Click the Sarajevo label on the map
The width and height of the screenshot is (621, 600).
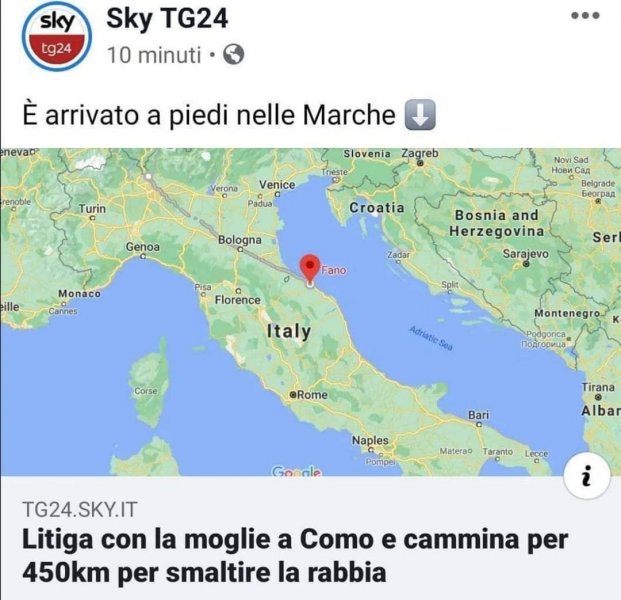(526, 254)
